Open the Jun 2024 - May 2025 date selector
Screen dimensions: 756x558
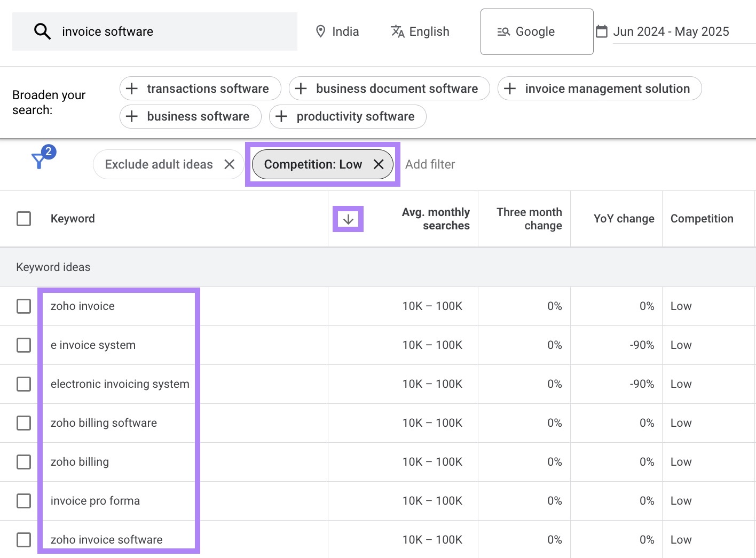click(671, 31)
